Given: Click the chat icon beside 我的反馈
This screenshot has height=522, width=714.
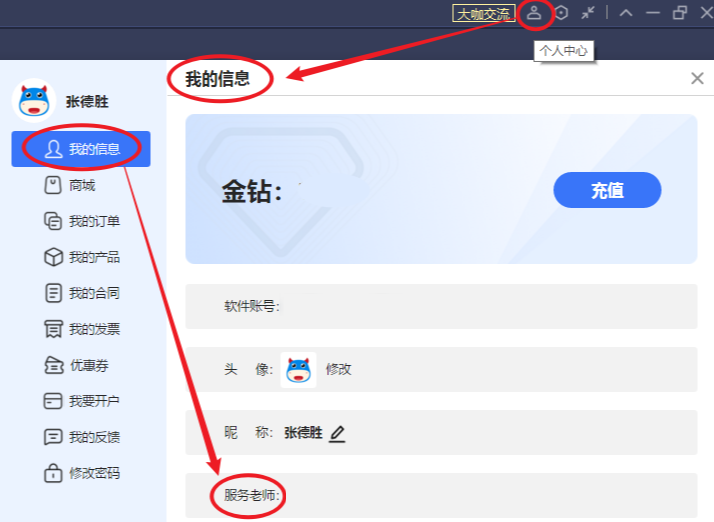Looking at the screenshot, I should pyautogui.click(x=53, y=437).
